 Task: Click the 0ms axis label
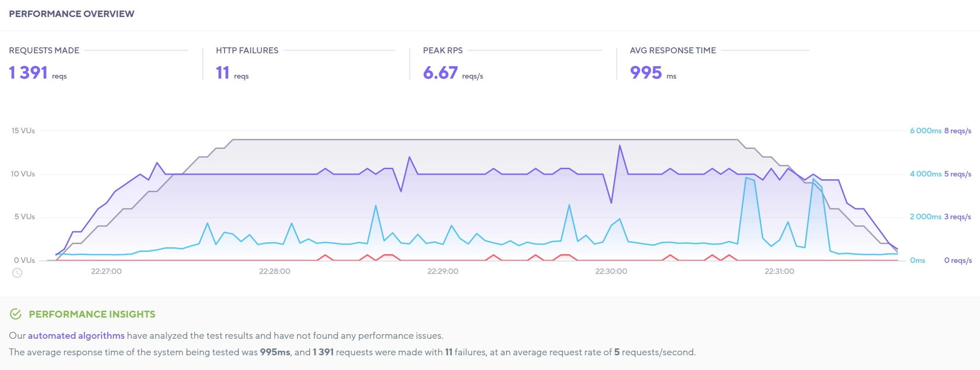click(x=917, y=260)
